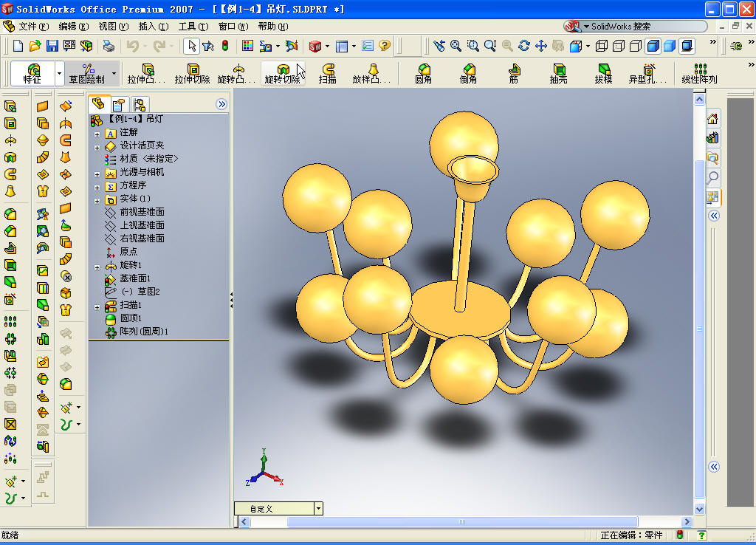Open the task pane home icon
The width and height of the screenshot is (756, 545).
pos(712,119)
